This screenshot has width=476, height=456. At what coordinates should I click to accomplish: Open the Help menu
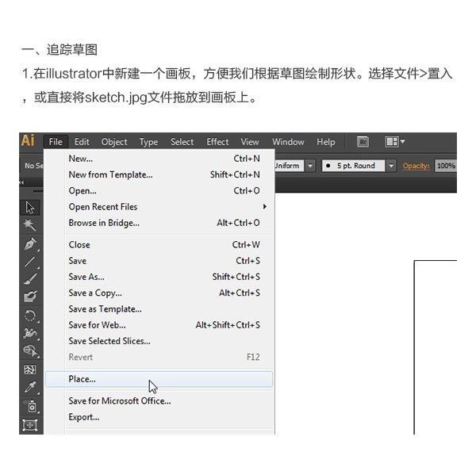click(326, 142)
